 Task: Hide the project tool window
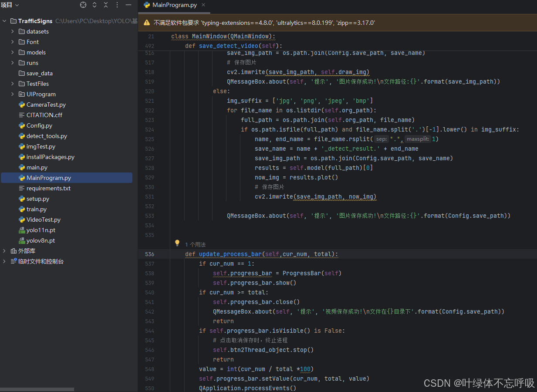[x=128, y=5]
